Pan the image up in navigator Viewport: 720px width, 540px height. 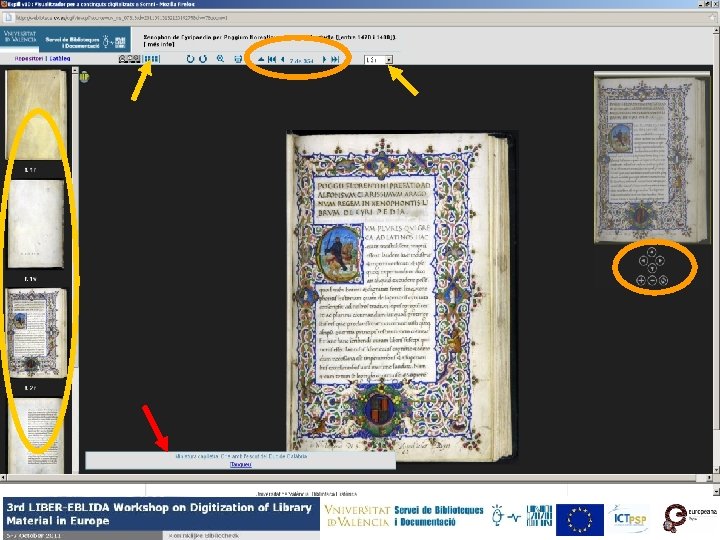651,251
